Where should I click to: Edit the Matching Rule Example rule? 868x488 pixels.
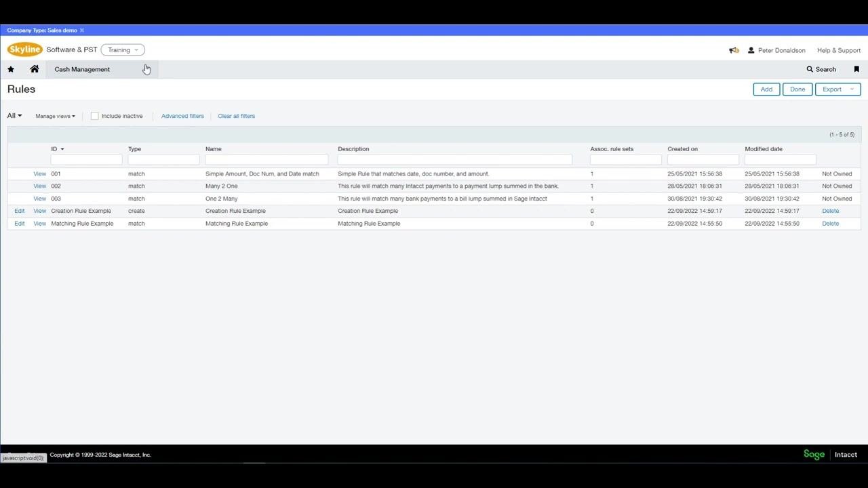[20, 224]
